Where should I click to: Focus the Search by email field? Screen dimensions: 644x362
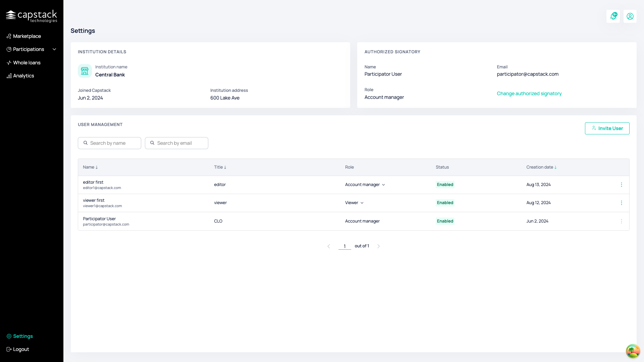click(x=176, y=143)
